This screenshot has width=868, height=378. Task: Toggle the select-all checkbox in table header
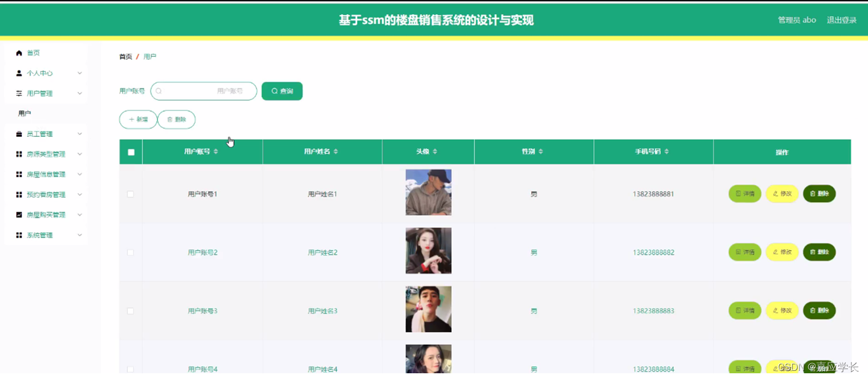tap(131, 152)
